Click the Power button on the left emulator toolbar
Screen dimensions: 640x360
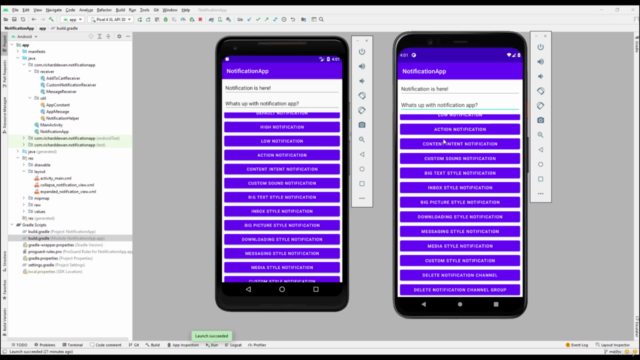(362, 52)
